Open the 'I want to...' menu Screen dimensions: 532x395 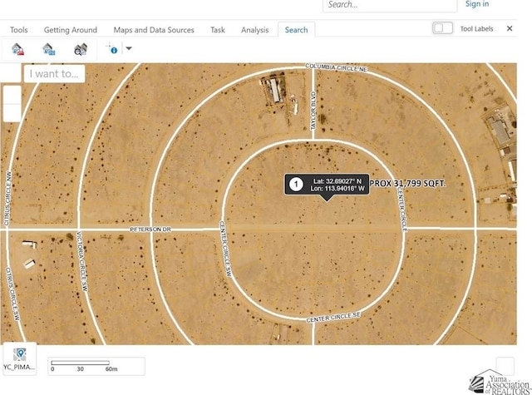point(54,74)
